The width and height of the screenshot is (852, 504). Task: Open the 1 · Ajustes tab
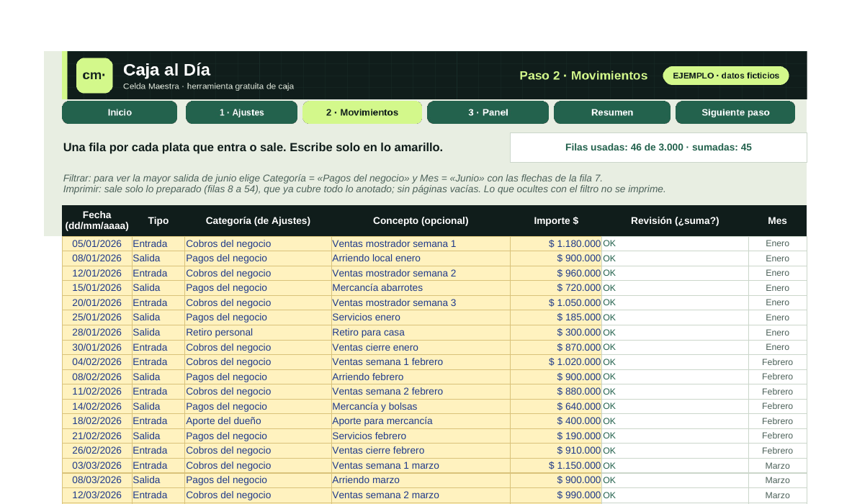242,112
